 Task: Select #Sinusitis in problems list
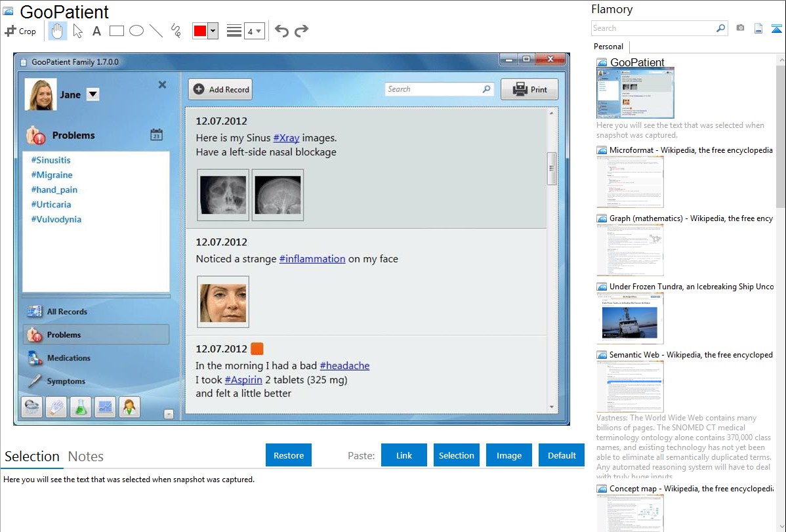51,160
